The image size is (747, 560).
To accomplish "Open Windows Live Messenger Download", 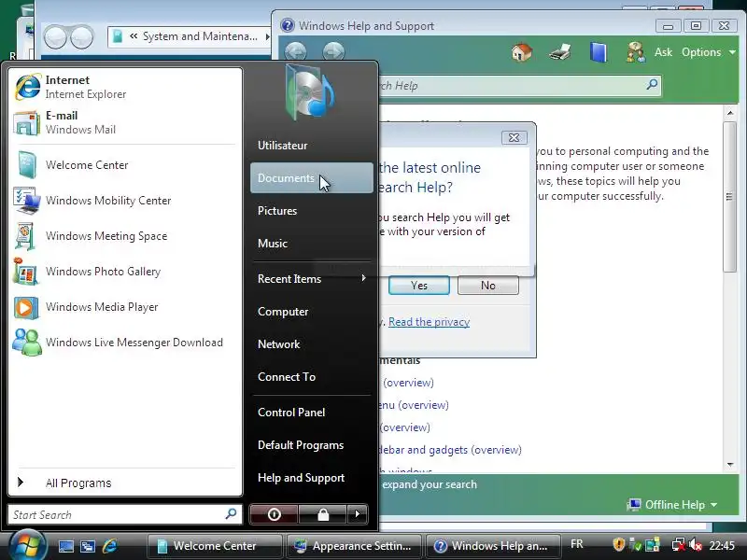I will pyautogui.click(x=126, y=343).
